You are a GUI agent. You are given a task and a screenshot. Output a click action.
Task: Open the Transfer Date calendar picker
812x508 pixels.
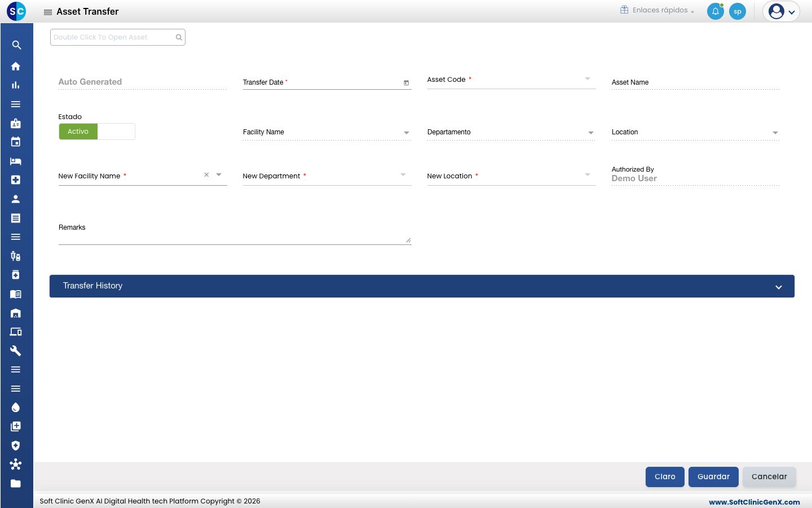[x=406, y=83]
